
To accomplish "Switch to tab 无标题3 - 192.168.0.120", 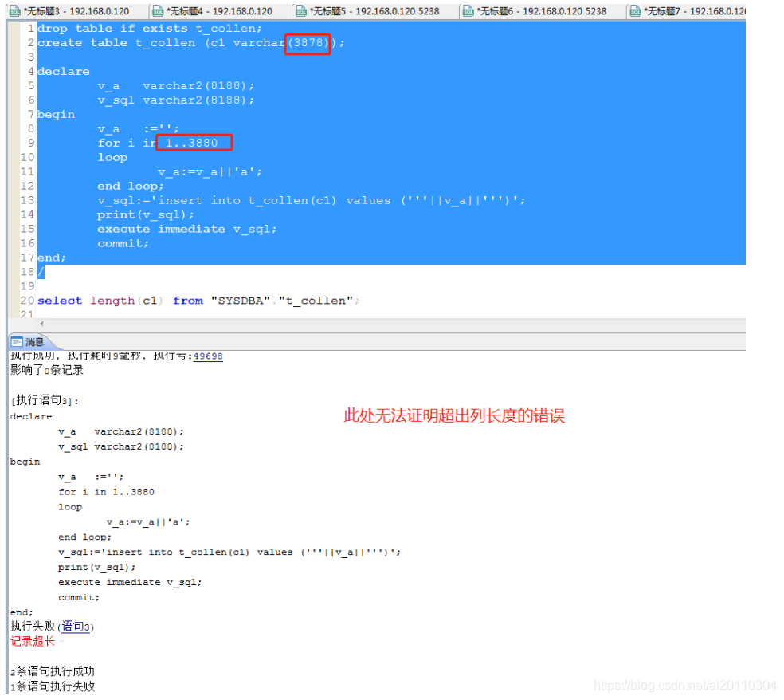I will pos(70,11).
